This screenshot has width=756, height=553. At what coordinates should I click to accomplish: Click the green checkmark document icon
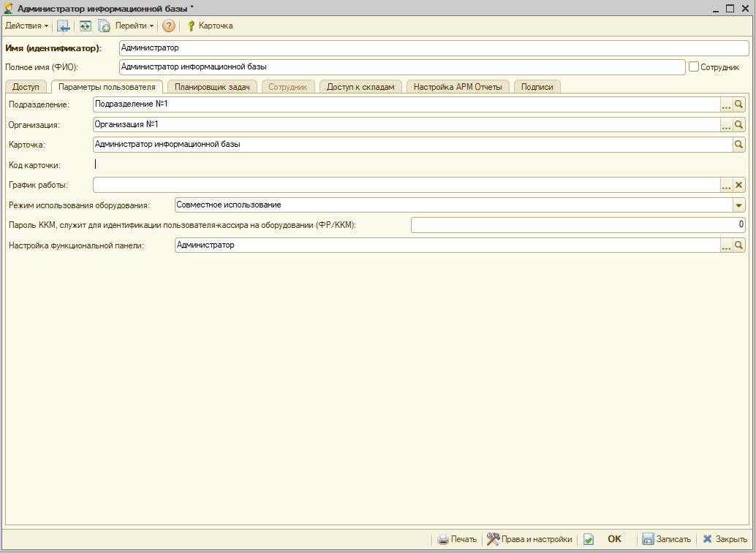(x=589, y=539)
